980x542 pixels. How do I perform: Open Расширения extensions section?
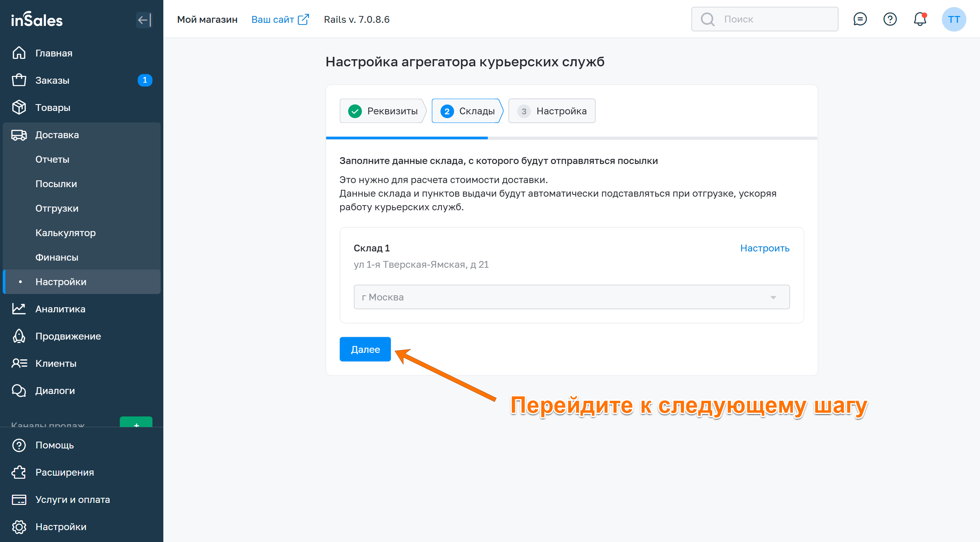64,472
